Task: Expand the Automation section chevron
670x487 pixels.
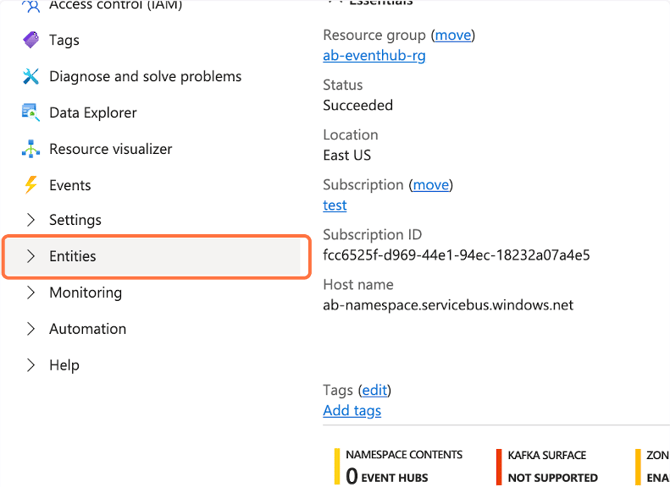Action: point(31,329)
